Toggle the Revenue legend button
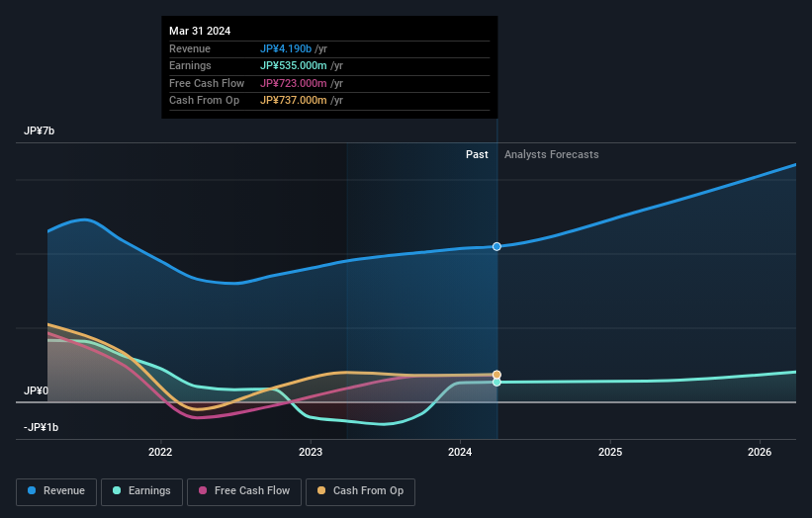 click(x=56, y=491)
